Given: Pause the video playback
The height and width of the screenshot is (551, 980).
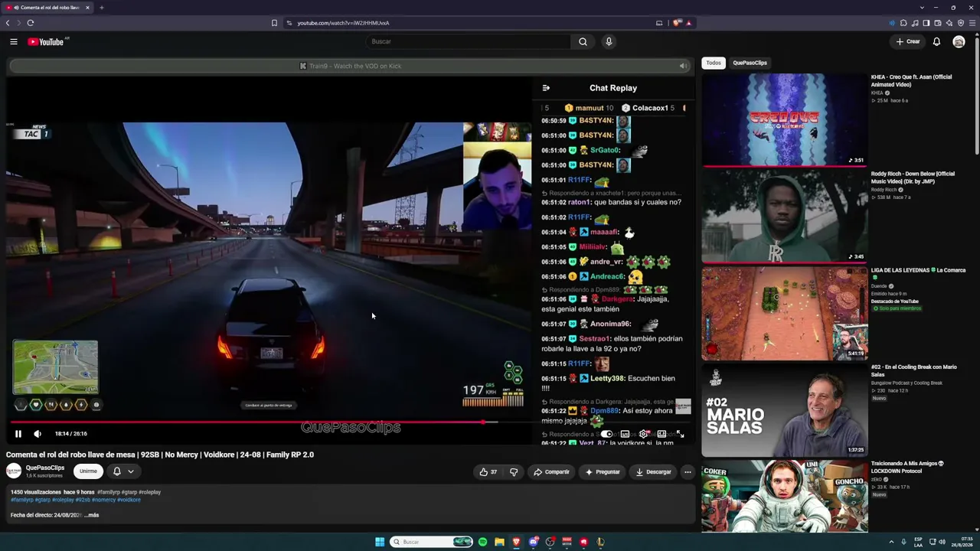Looking at the screenshot, I should click(x=18, y=434).
